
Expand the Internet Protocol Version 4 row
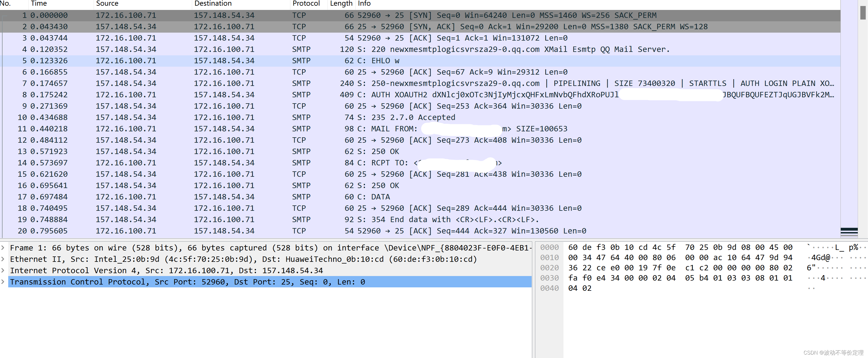point(3,270)
